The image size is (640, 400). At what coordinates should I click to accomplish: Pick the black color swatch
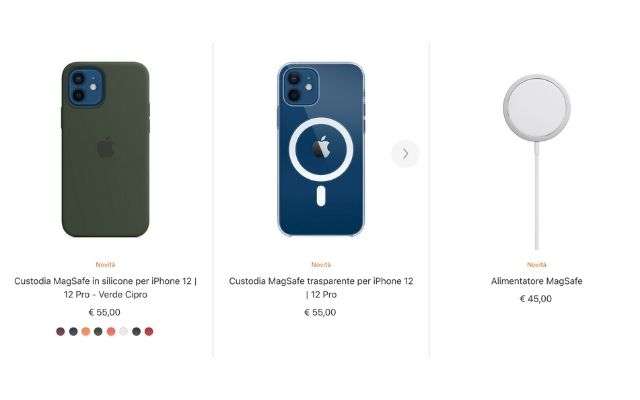coord(136,331)
